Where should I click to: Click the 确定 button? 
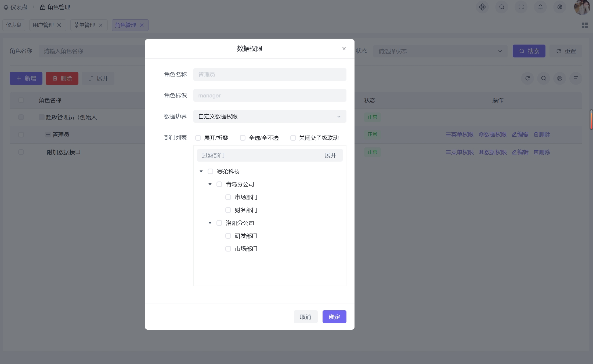334,317
